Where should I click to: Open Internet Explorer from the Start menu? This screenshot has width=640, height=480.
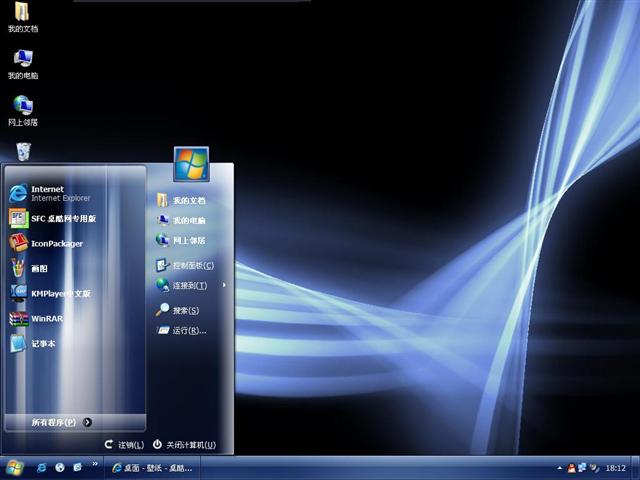click(76, 193)
